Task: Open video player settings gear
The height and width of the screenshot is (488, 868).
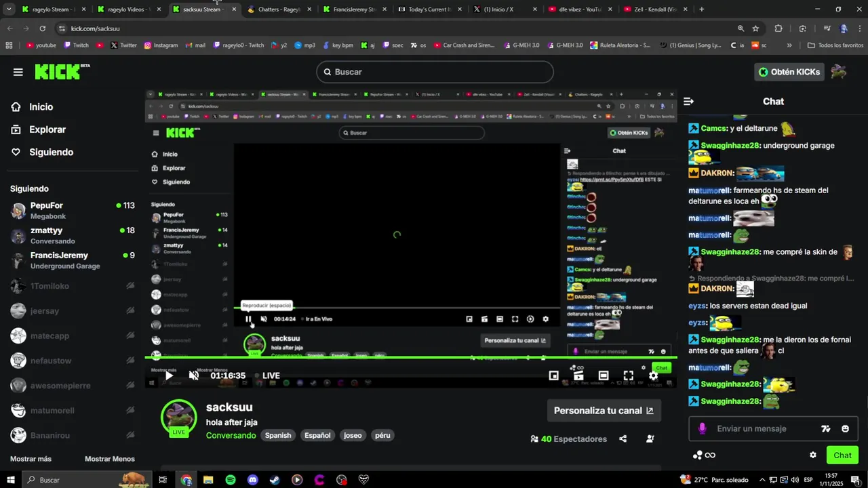Action: pos(653,375)
